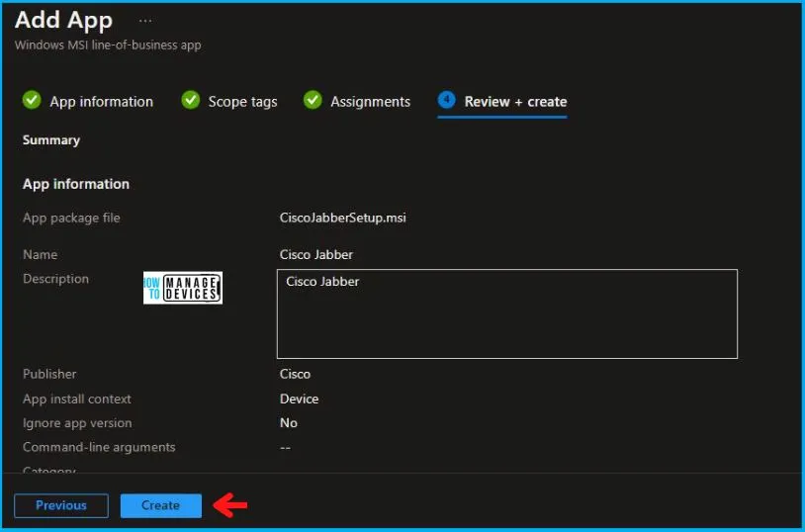Click the App information section heading

coord(76,184)
